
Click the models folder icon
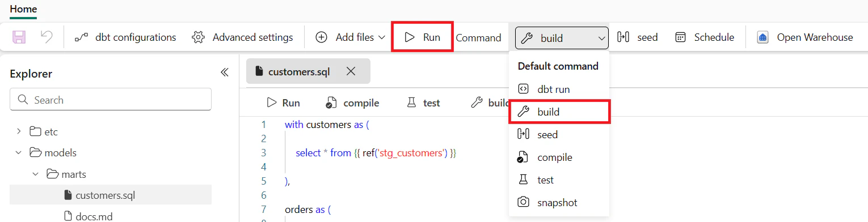(x=35, y=152)
